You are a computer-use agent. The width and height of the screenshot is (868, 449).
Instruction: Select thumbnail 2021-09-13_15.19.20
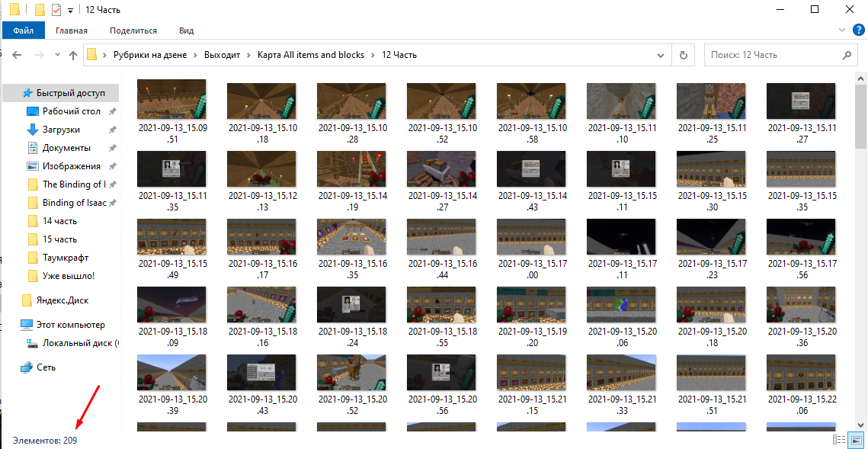point(531,304)
